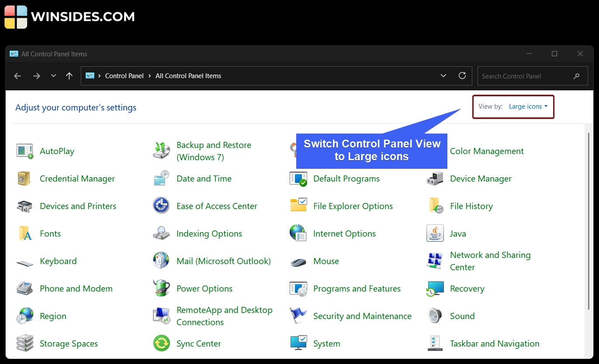This screenshot has width=599, height=364.
Task: Select All Control Panel Items breadcrumb
Action: tap(188, 76)
